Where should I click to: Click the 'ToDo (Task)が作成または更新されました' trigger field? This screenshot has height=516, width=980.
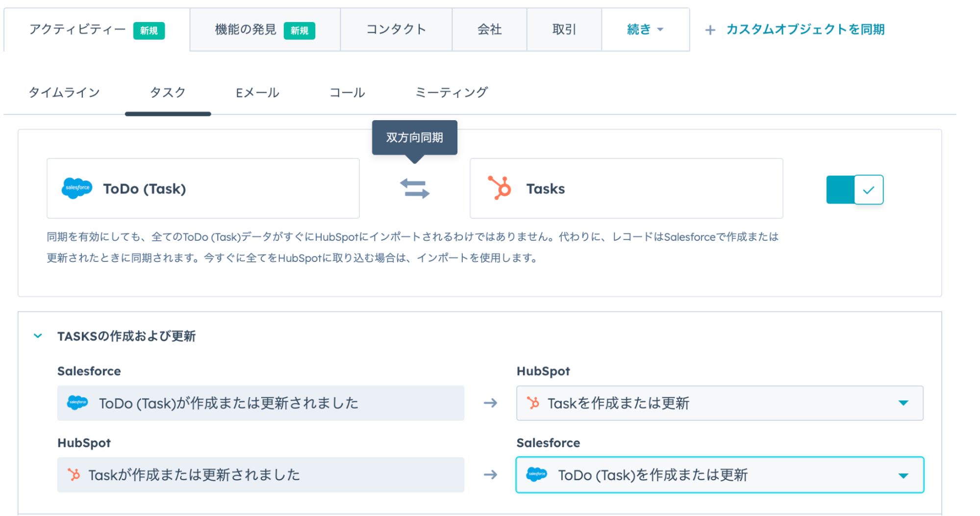tap(261, 403)
